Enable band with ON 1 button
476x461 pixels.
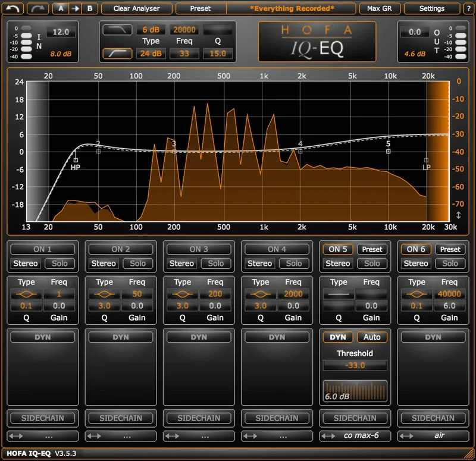click(x=42, y=249)
